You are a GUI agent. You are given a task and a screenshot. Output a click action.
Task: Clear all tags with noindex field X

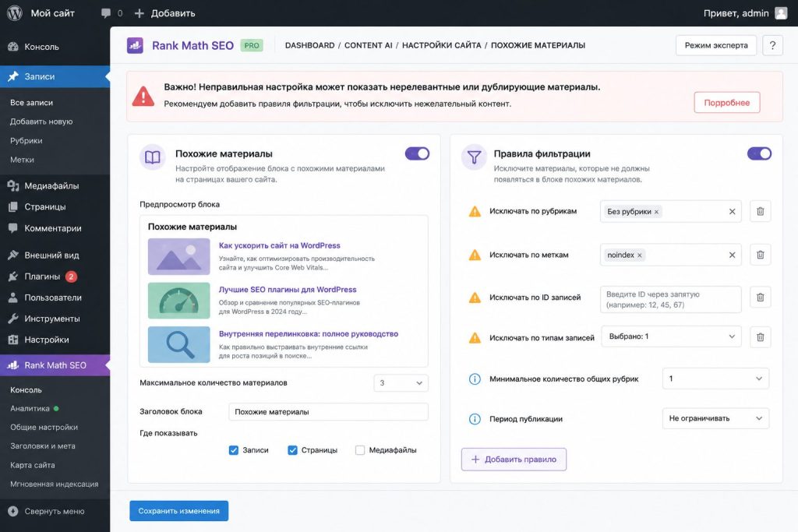[x=732, y=255]
